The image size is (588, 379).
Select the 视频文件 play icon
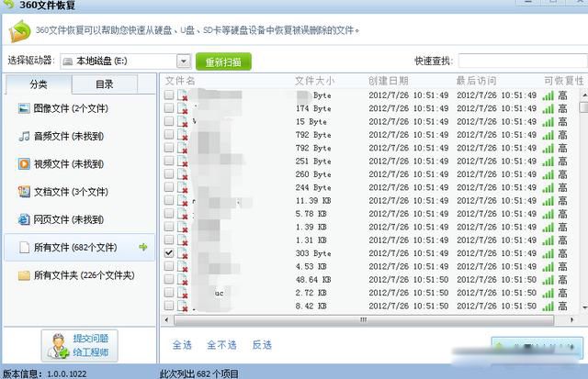pyautogui.click(x=24, y=164)
